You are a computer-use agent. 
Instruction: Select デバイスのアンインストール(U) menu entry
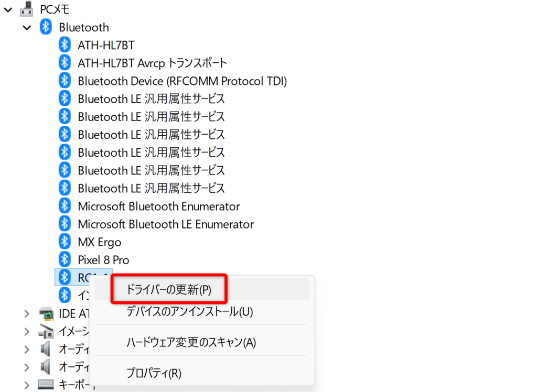(x=189, y=312)
